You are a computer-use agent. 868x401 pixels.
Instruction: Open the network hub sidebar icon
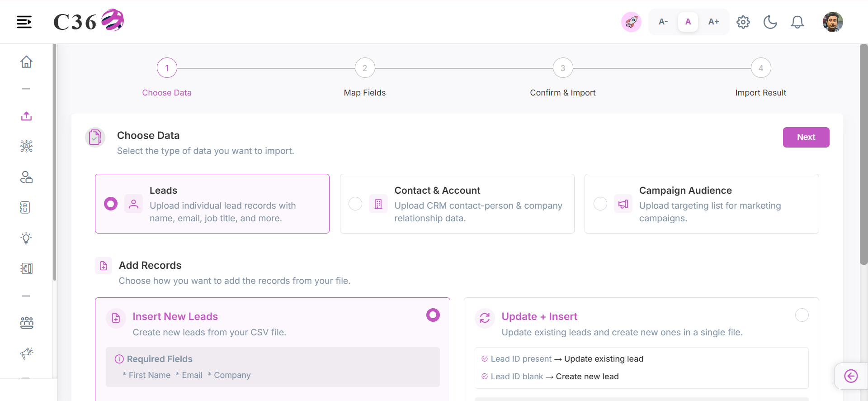(26, 146)
